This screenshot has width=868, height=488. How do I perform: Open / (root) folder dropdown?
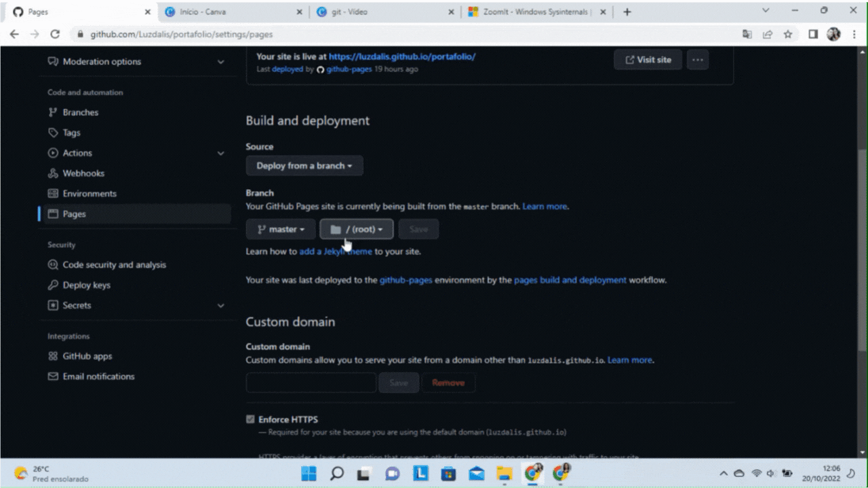click(x=357, y=229)
